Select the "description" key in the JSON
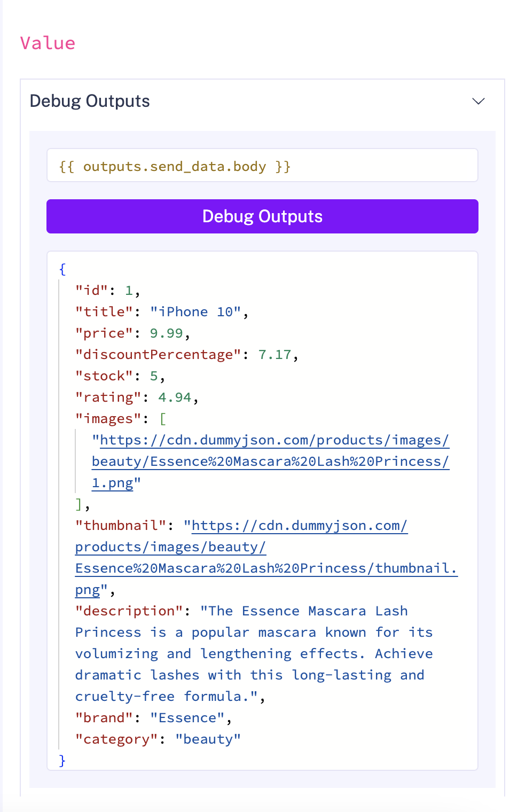Viewport: 518px width, 812px height. (x=128, y=611)
